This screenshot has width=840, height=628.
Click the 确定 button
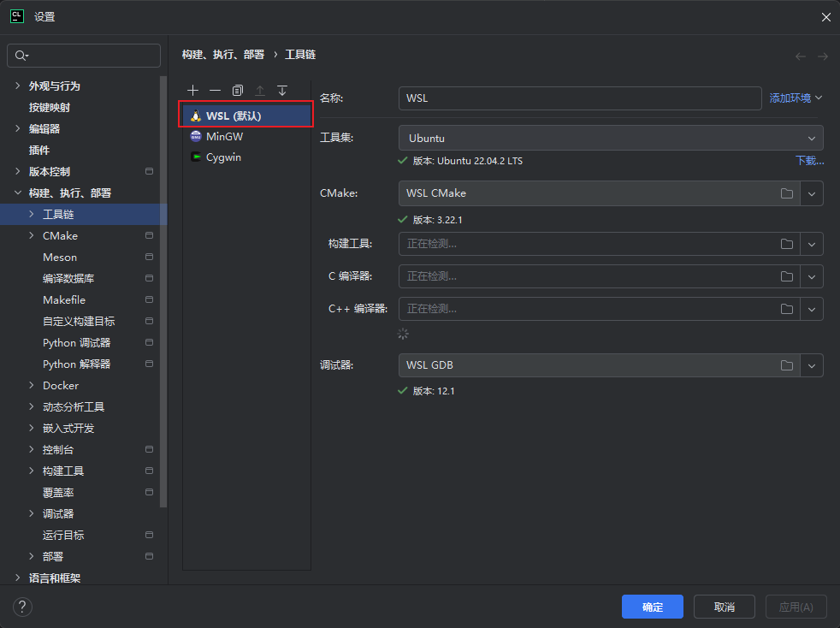[652, 607]
